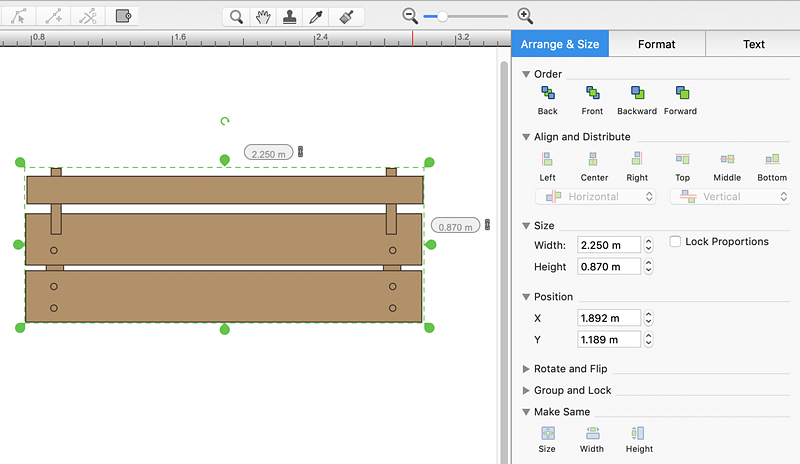Select the add connection point tool

(53, 16)
